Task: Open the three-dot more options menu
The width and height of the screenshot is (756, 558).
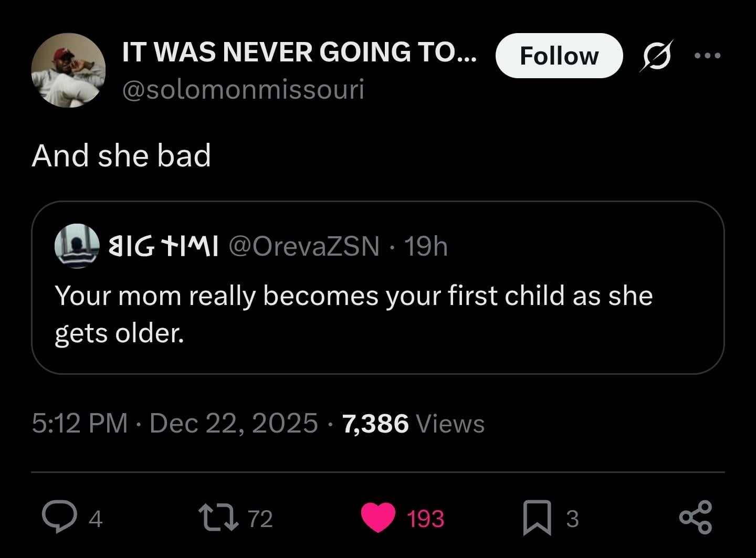Action: point(707,55)
